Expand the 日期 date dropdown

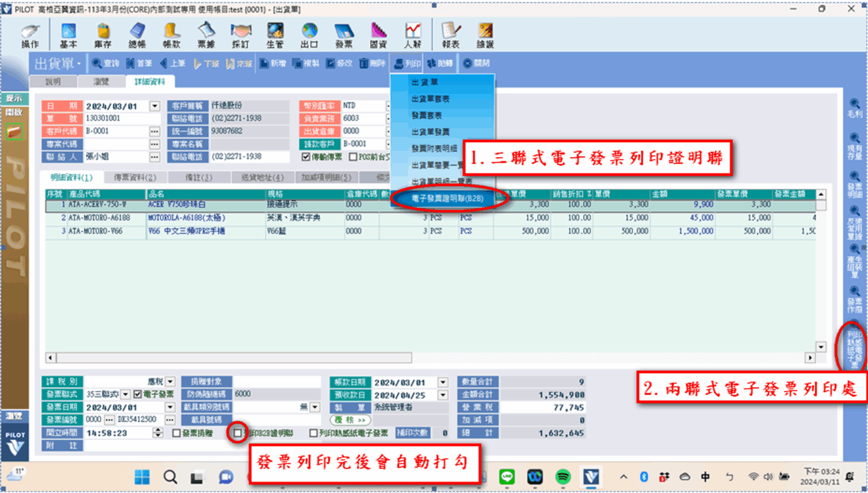pos(155,106)
